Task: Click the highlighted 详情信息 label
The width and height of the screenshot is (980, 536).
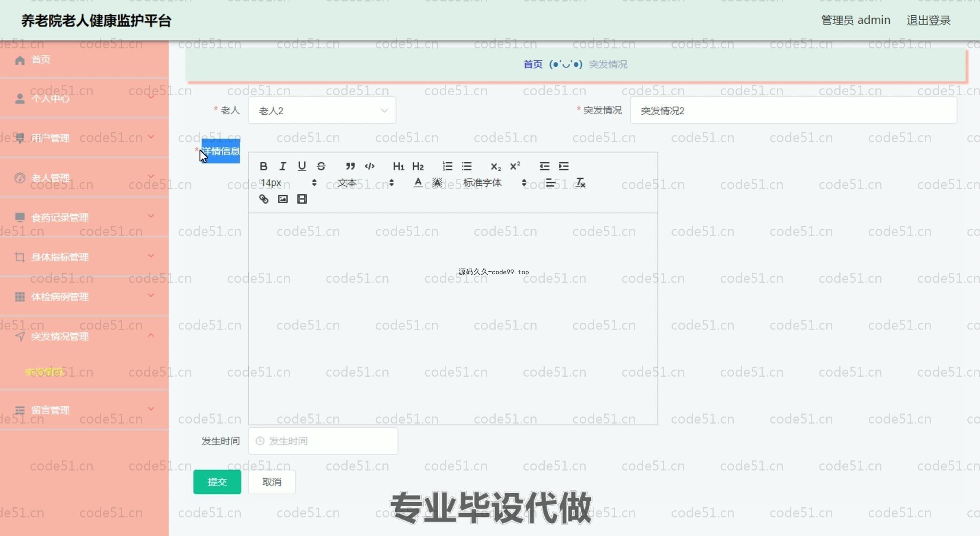Action: click(x=221, y=151)
